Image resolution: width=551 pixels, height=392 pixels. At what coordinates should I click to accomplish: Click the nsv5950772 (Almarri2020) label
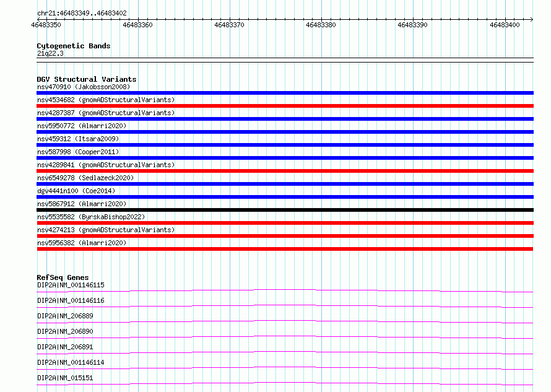coord(82,126)
